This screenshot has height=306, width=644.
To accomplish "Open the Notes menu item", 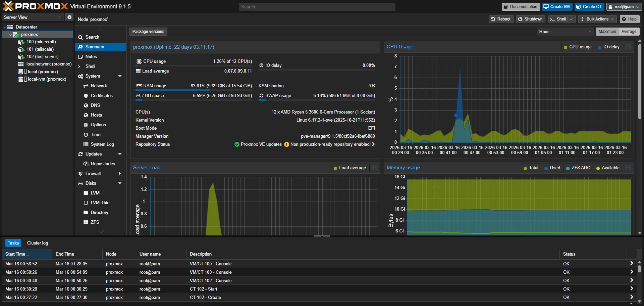I will (91, 57).
